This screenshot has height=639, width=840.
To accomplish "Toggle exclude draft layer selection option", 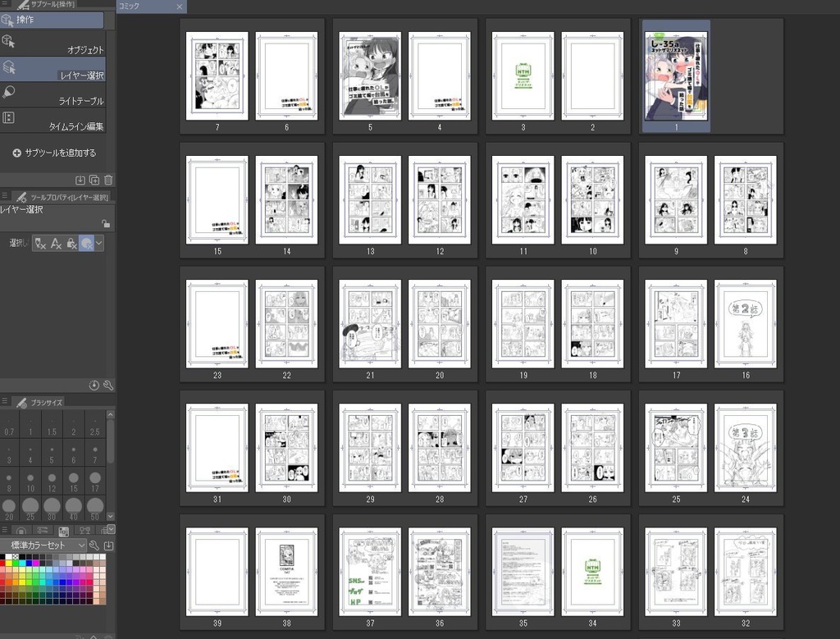I will pos(40,244).
